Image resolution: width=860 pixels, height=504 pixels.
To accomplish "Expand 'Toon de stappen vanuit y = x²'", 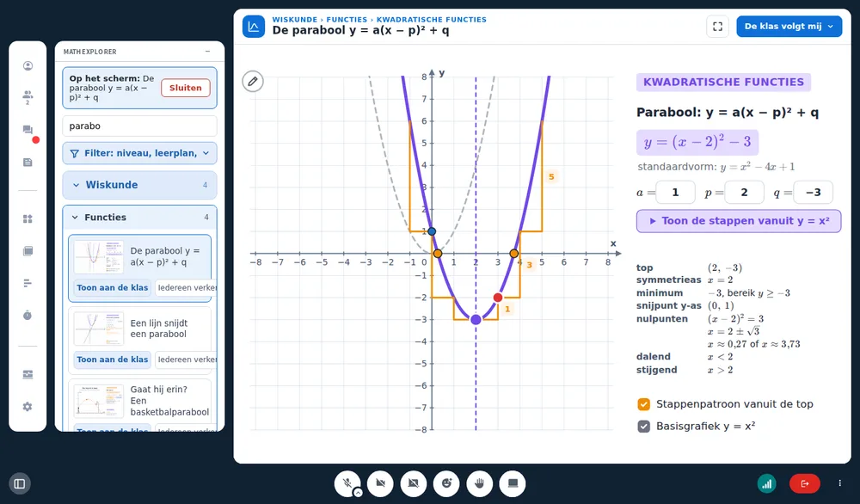I will (738, 221).
